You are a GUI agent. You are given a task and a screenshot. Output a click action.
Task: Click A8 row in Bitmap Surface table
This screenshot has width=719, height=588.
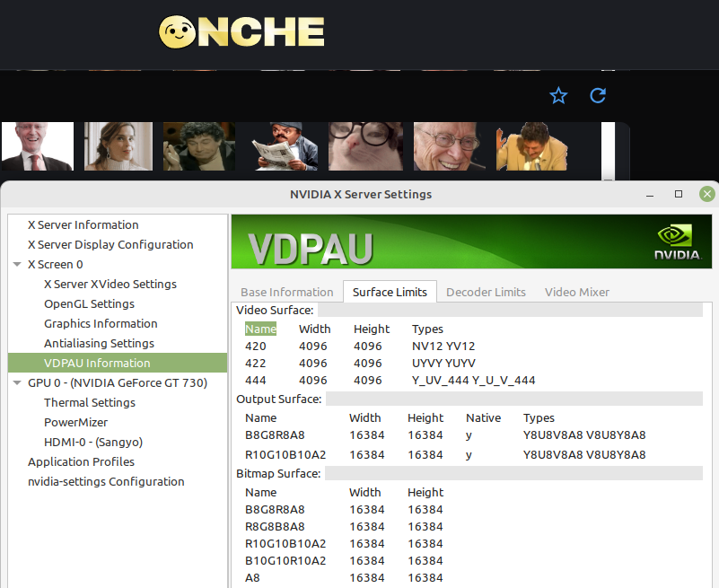click(252, 577)
